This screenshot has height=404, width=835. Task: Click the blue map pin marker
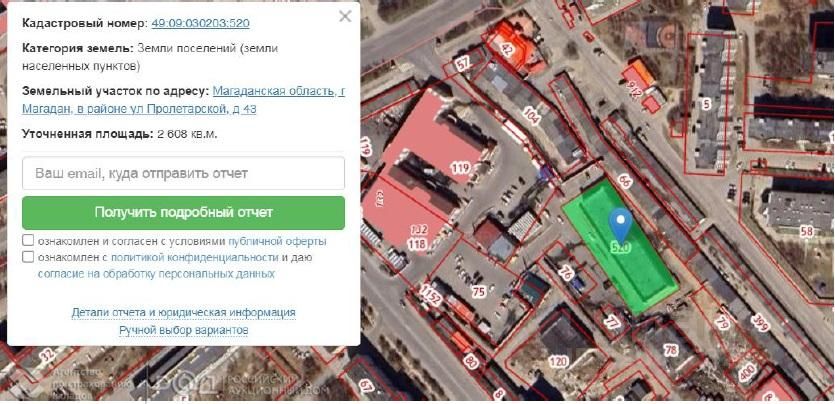[620, 224]
